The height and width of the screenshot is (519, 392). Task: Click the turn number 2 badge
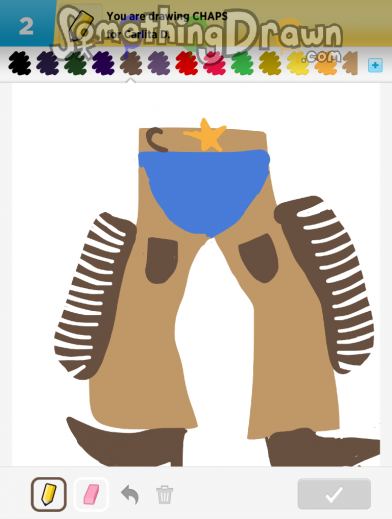click(26, 26)
